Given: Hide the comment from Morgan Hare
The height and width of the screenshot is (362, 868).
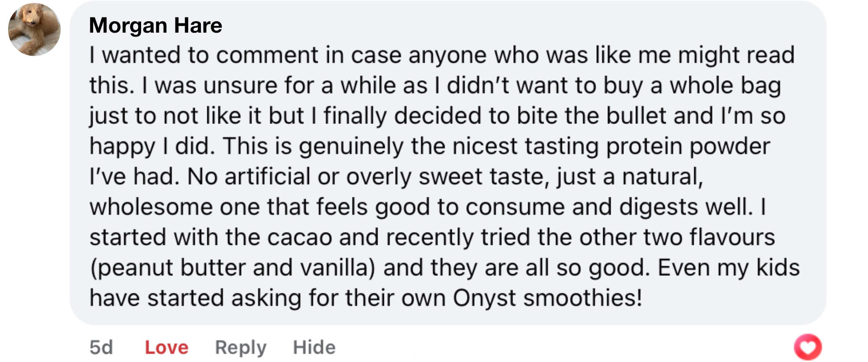Looking at the screenshot, I should 314,348.
